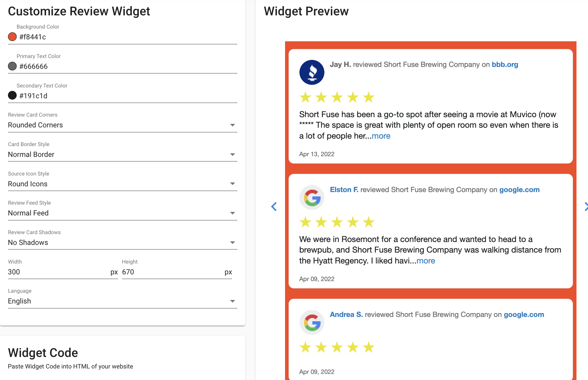Open the Source Icon Style dropdown
The image size is (588, 380).
pyautogui.click(x=123, y=184)
